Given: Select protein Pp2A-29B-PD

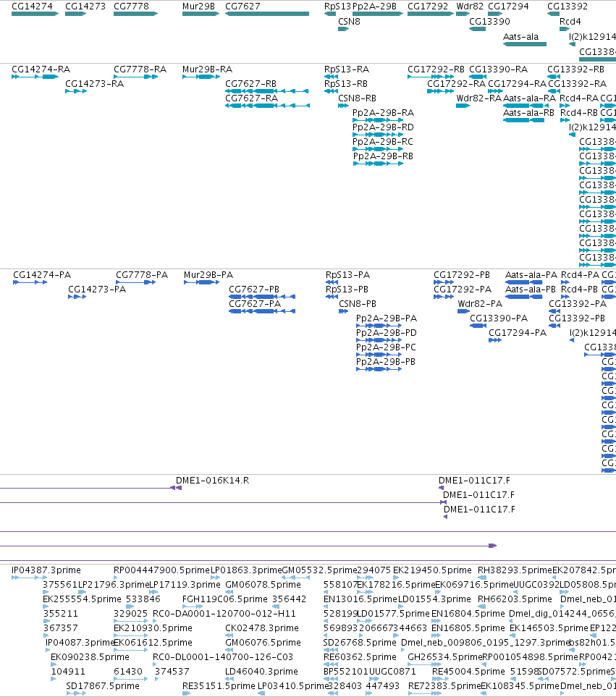Looking at the screenshot, I should coord(387,332).
